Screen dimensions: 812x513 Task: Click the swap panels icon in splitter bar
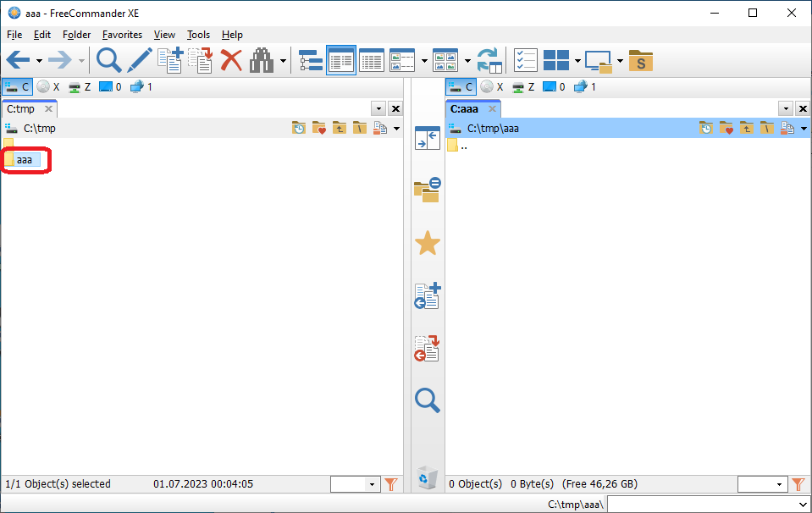(x=428, y=139)
